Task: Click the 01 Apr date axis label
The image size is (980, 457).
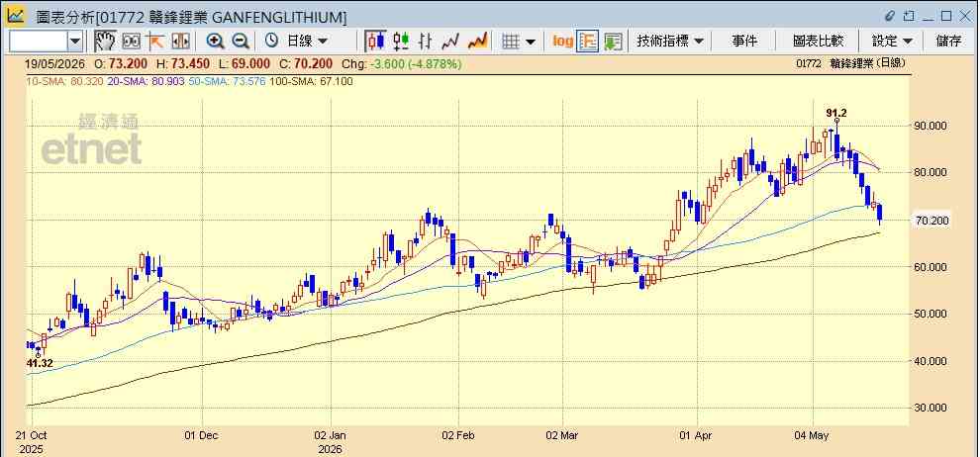Action: click(696, 435)
